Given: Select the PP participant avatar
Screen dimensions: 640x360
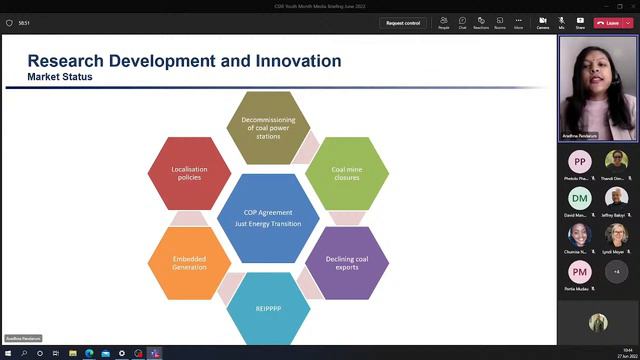Looking at the screenshot, I should [x=580, y=162].
